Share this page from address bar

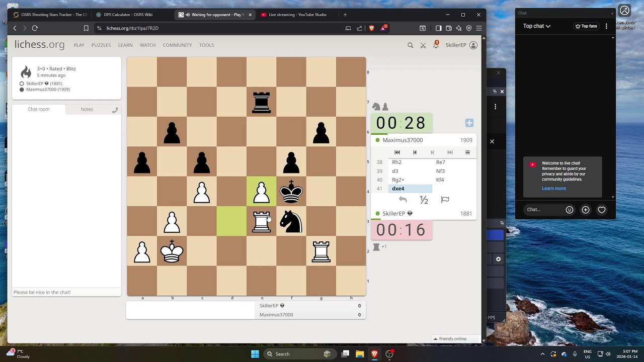[x=360, y=28]
